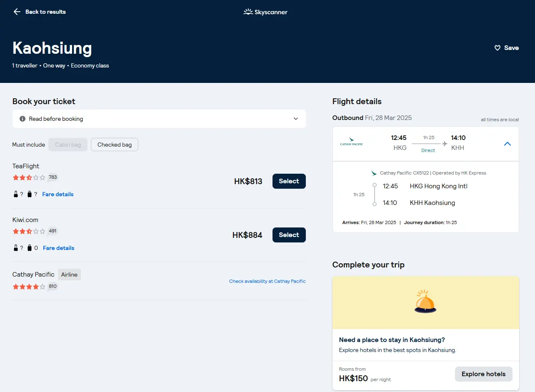Screen dimensions: 535x392
Task: Click Need a place to stay heading
Action: coord(392,340)
